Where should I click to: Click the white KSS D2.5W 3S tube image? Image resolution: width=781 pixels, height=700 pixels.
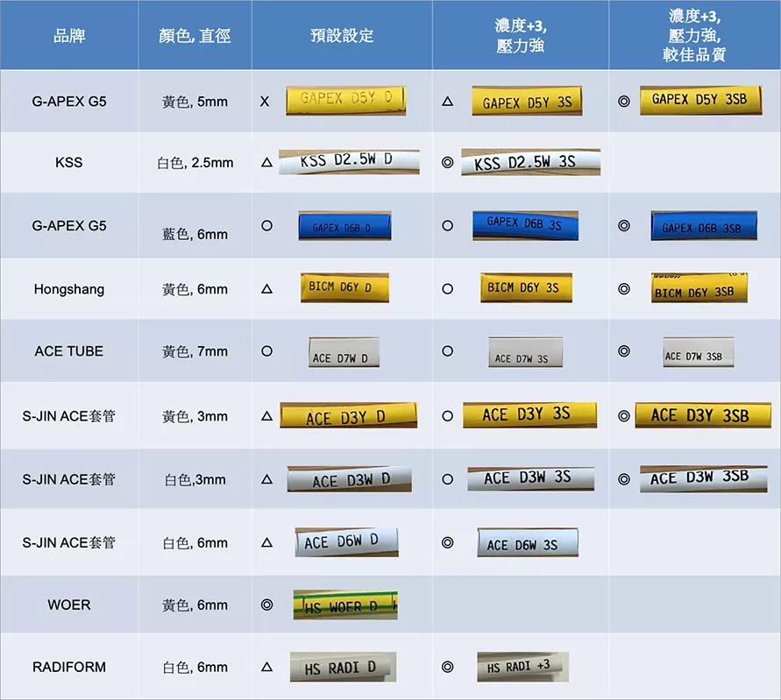(530, 162)
